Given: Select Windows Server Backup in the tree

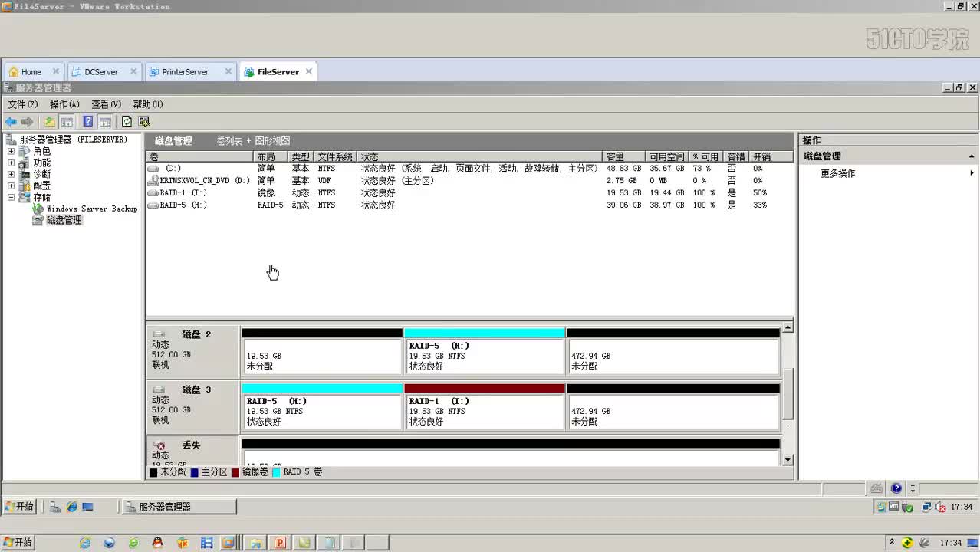Looking at the screenshot, I should pos(92,209).
